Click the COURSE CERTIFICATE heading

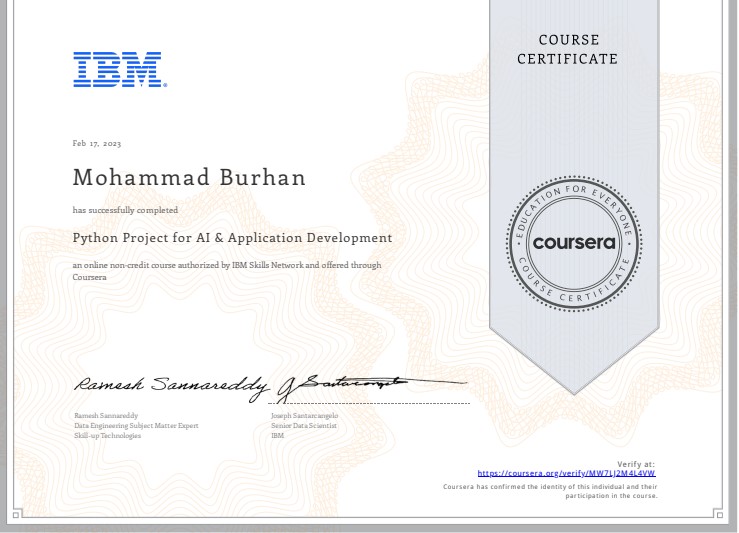(567, 49)
